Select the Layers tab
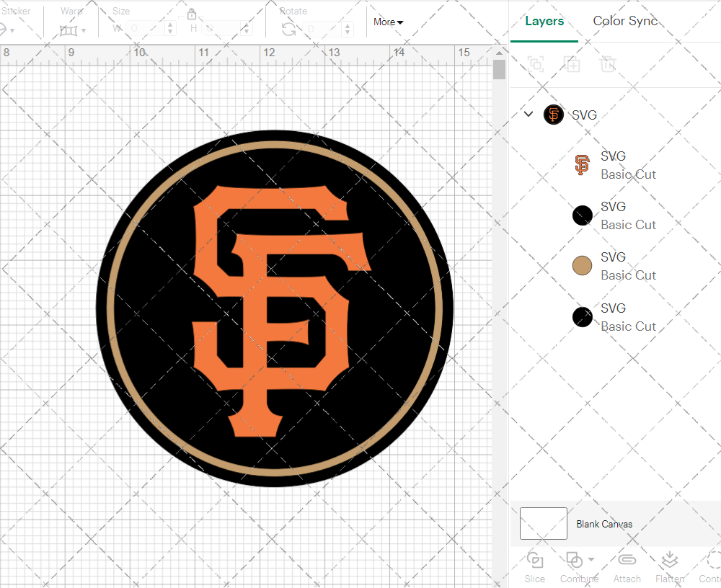 click(544, 21)
